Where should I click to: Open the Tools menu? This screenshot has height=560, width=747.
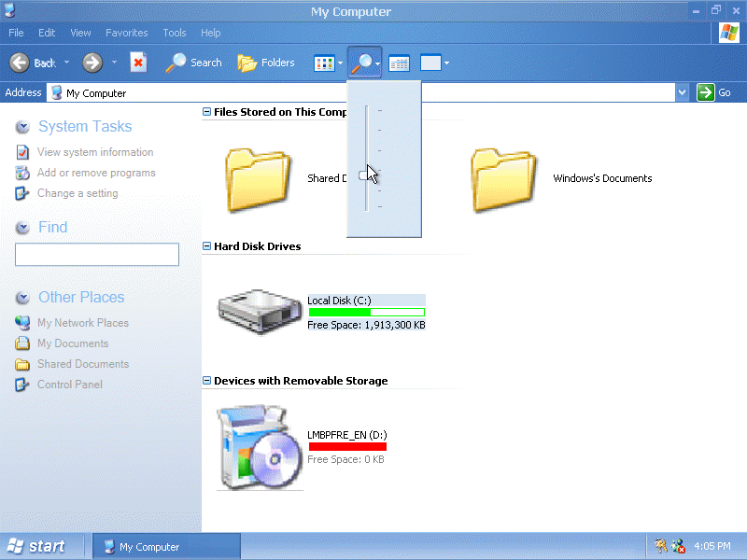175,33
